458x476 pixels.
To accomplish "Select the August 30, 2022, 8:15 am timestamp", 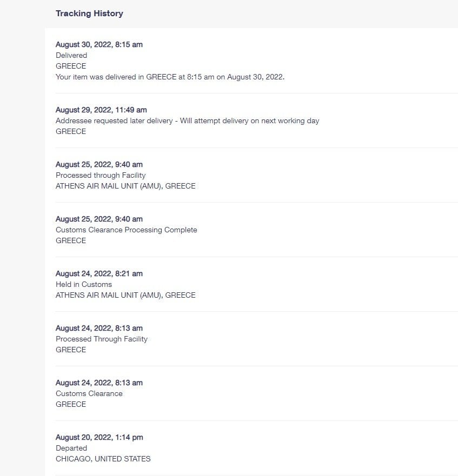I will 99,45.
